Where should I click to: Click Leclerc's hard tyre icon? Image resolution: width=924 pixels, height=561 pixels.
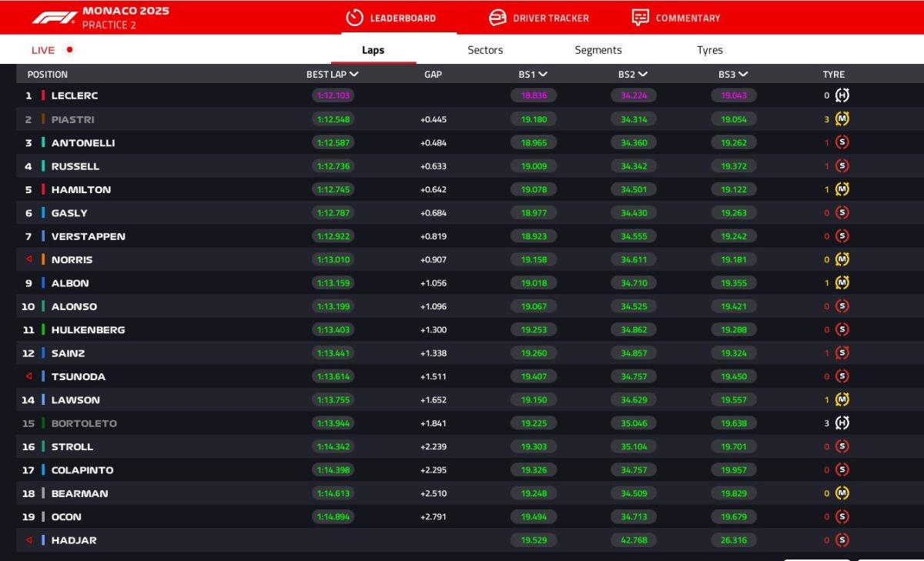842,95
